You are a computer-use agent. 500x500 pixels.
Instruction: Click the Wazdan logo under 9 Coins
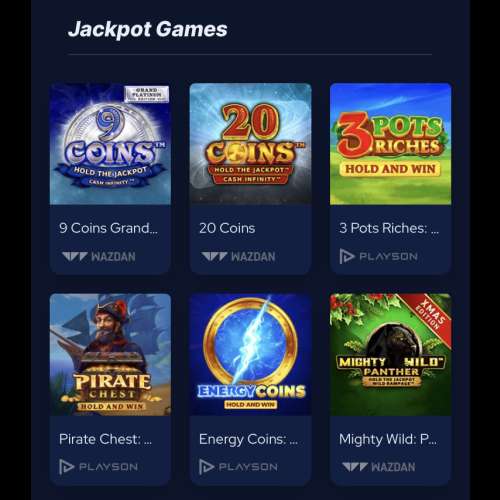99,256
